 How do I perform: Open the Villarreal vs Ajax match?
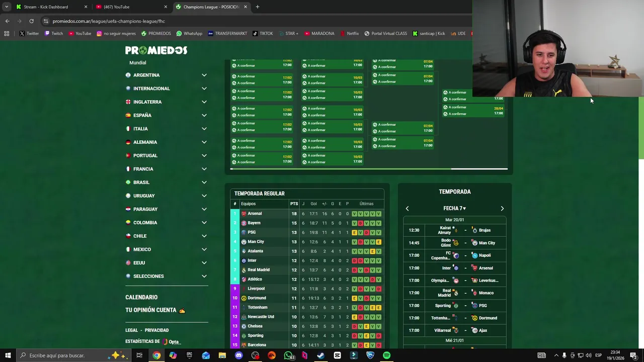pos(454,330)
